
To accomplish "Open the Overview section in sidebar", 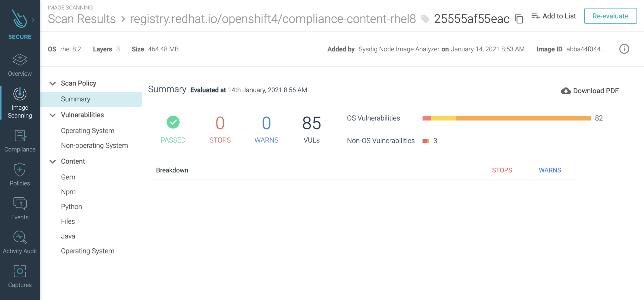I will [x=20, y=65].
